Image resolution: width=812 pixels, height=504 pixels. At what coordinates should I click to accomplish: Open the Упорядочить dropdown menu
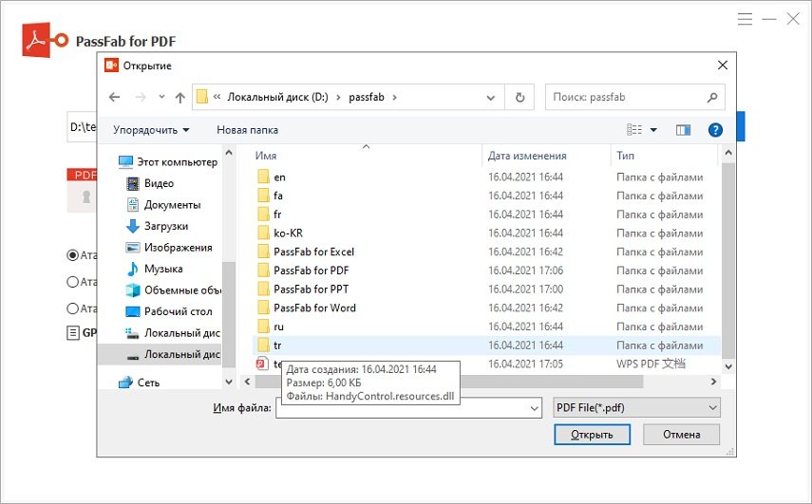coord(151,130)
